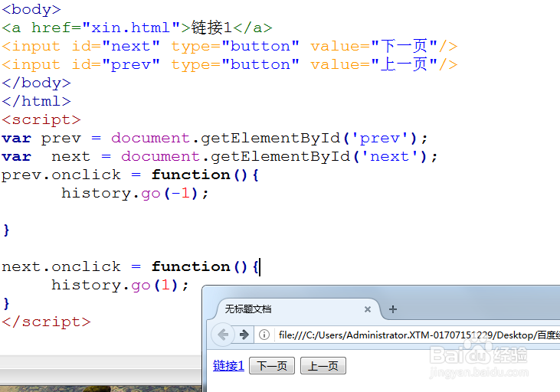
Task: Click the browser back arrow button
Action: [x=223, y=335]
